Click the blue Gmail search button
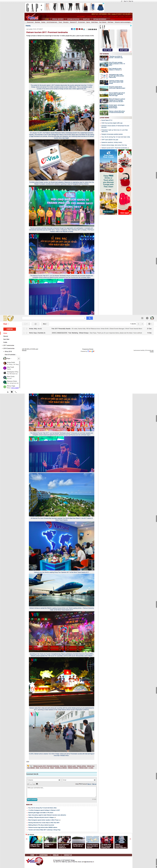The image size is (157, 868). tap(90, 318)
